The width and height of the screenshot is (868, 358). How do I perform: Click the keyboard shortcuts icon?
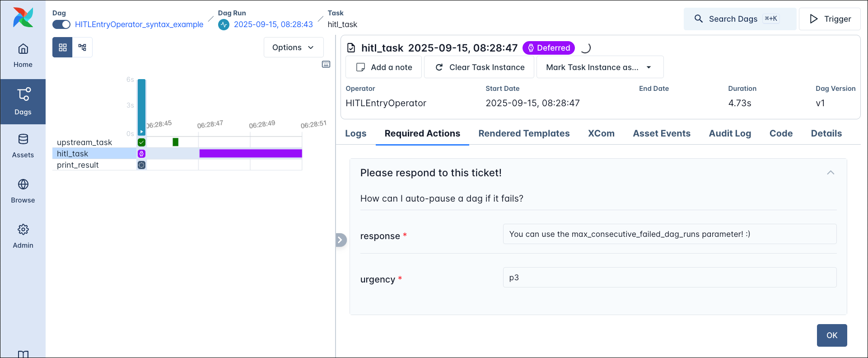(x=326, y=64)
